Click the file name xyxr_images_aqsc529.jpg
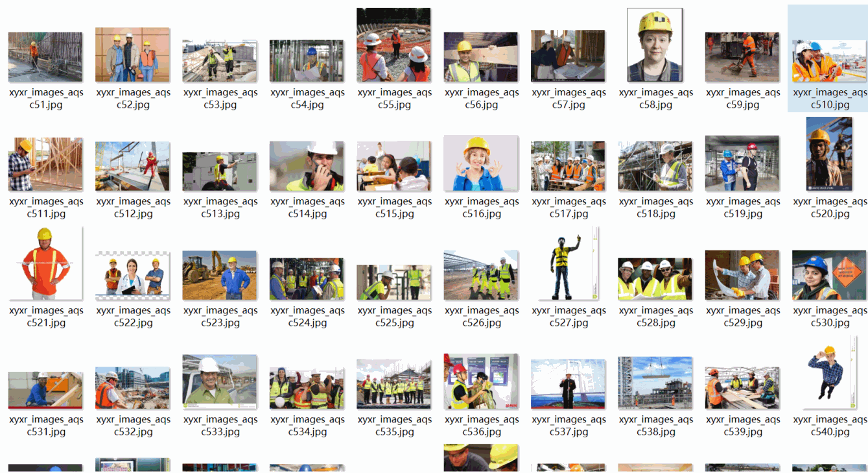The width and height of the screenshot is (868, 473). click(743, 317)
